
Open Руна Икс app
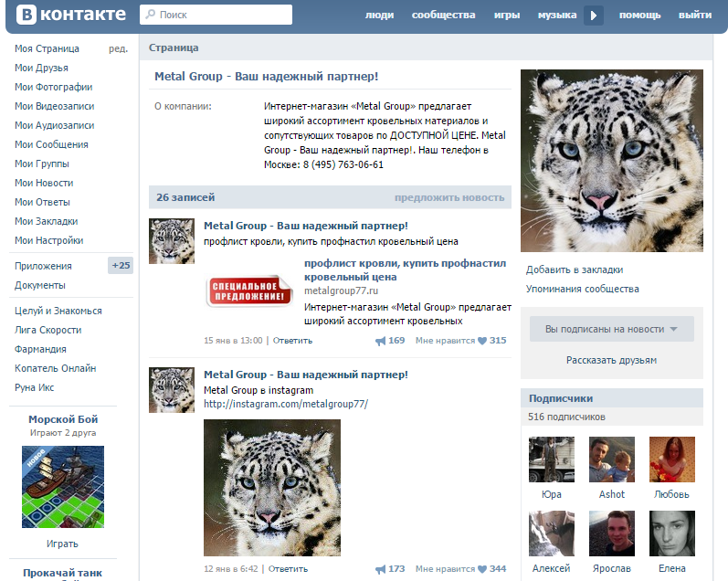[x=35, y=387]
